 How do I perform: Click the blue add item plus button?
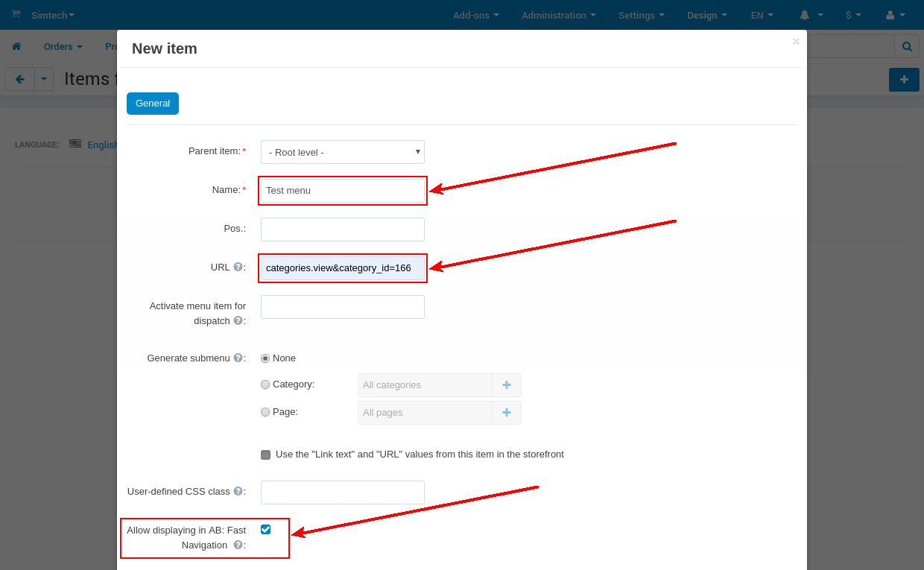pyautogui.click(x=904, y=80)
